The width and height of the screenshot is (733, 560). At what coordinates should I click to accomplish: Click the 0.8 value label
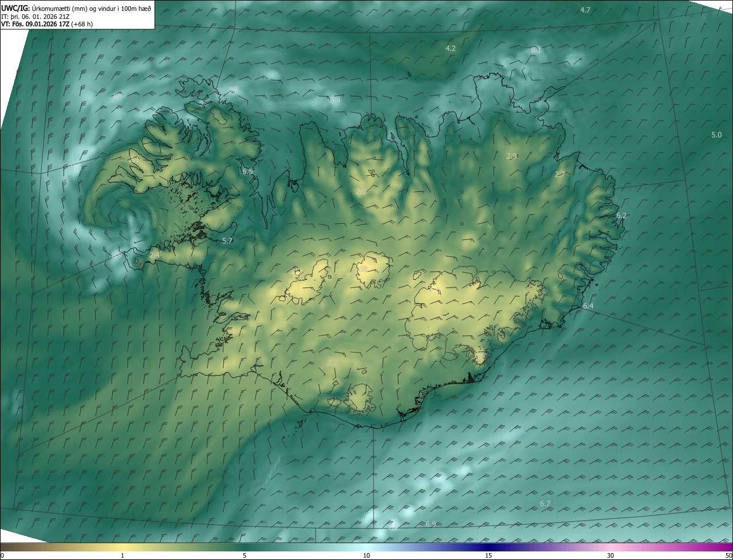pyautogui.click(x=364, y=269)
